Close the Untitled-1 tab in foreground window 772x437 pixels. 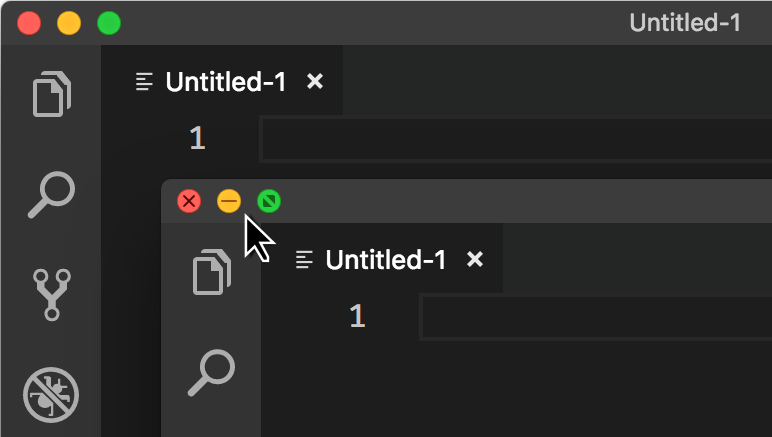475,259
